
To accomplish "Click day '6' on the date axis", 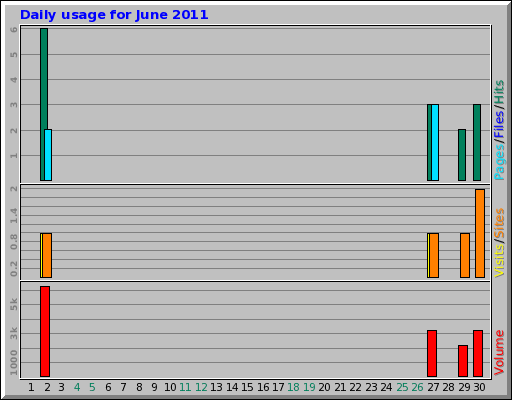I will pos(108,387).
